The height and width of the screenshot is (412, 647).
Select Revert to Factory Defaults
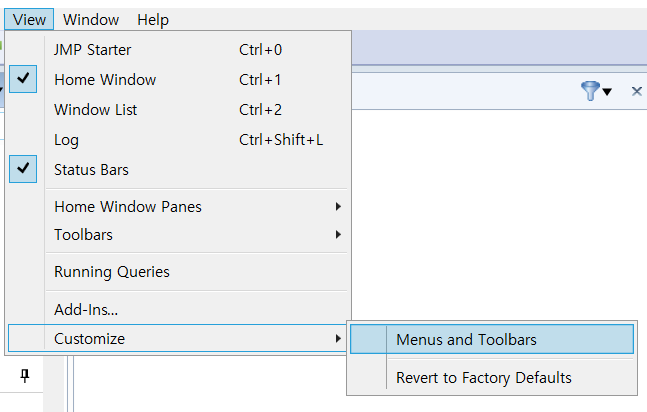pos(492,377)
